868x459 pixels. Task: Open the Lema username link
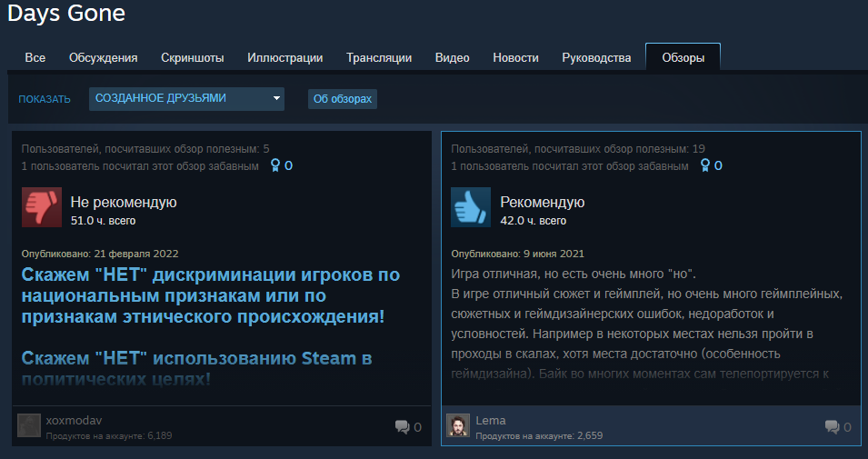(x=491, y=420)
